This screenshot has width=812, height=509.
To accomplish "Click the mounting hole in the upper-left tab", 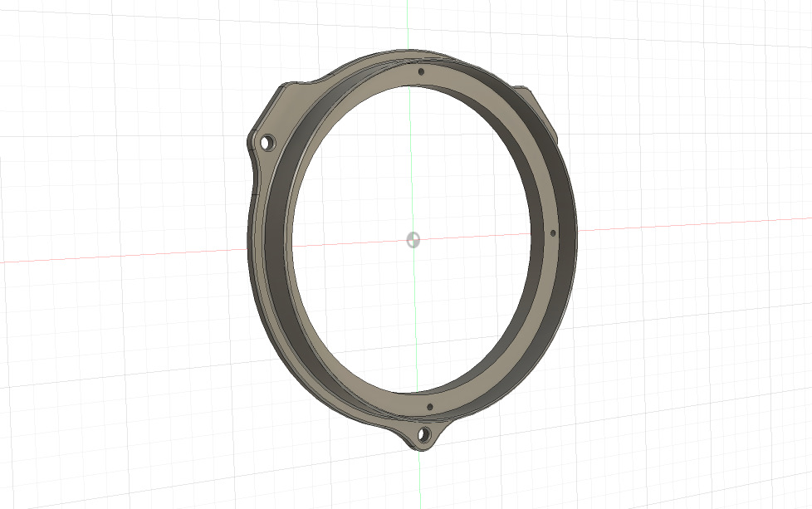I will pos(267,142).
